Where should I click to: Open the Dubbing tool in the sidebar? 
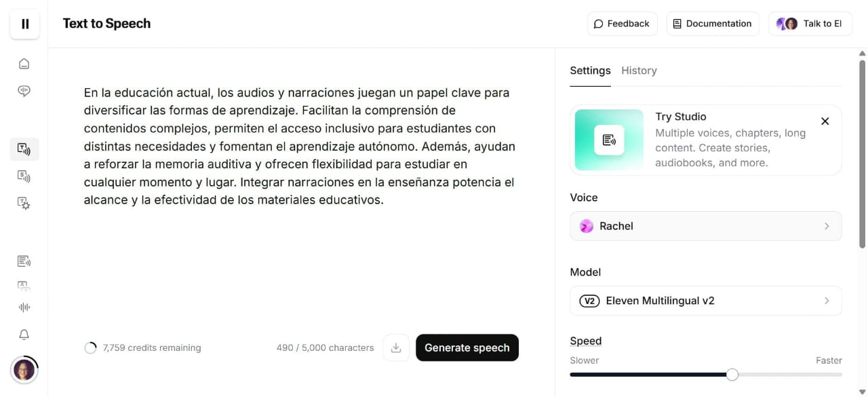24,286
